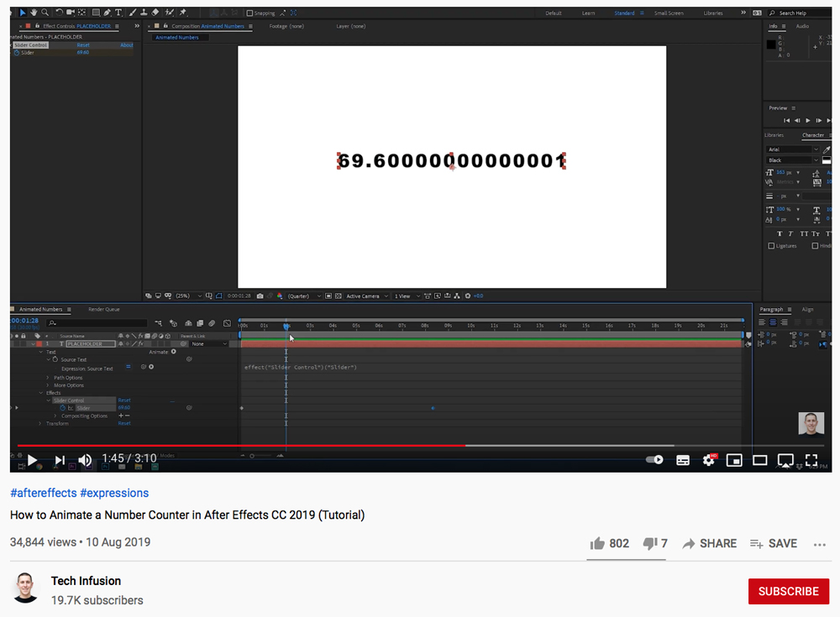The height and width of the screenshot is (617, 840).
Task: Select the Clone Stamp tool
Action: tap(144, 13)
